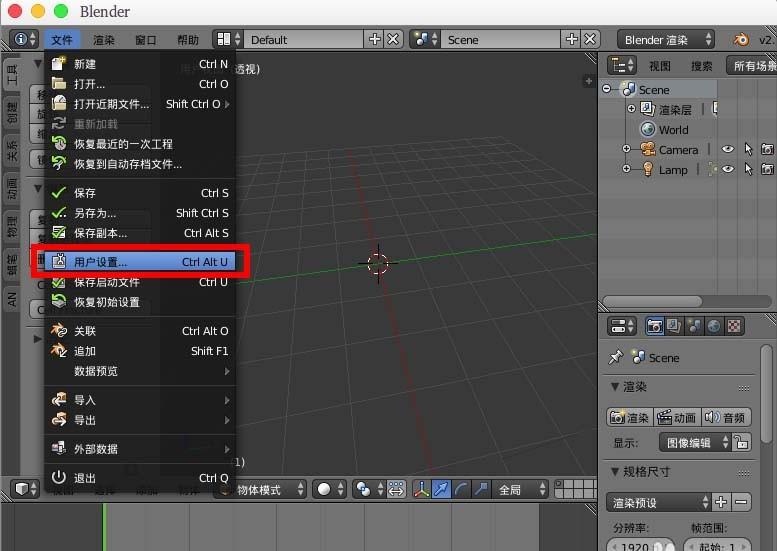Screen dimensions: 777x551
Task: Click the Info editor type icon
Action: coord(24,39)
